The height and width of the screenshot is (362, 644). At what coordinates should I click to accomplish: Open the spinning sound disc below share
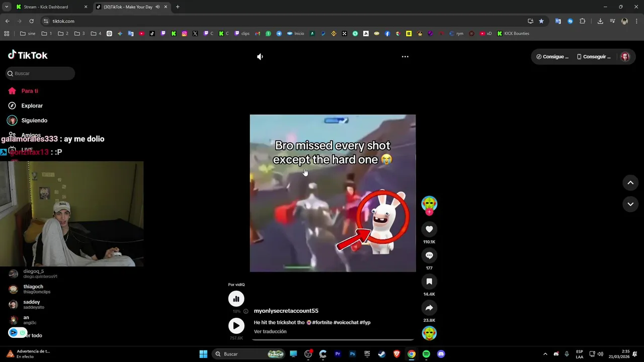(x=429, y=333)
